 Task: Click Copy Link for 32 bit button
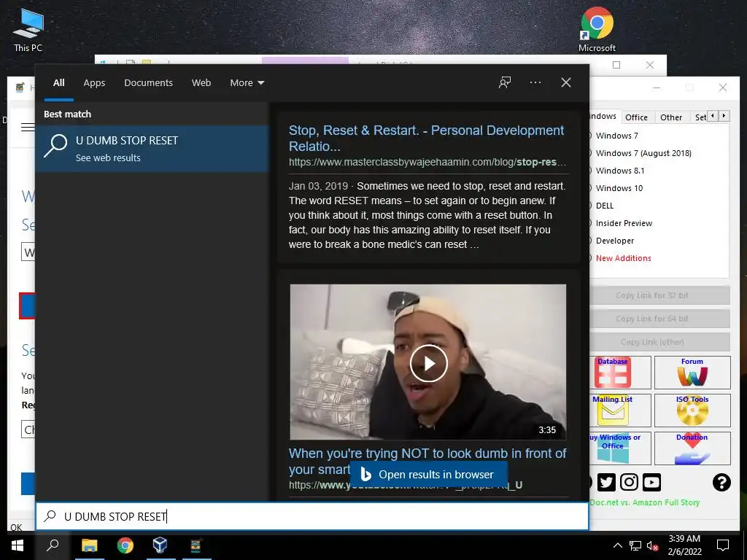pos(659,295)
